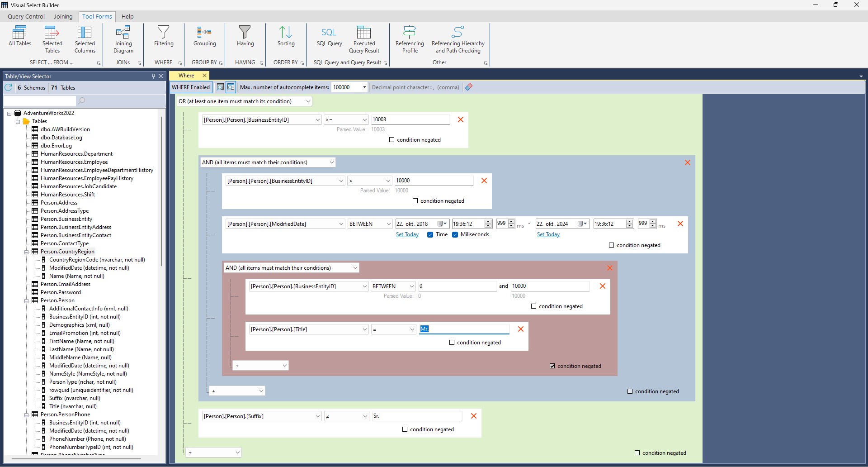Open the BETWEEN operator dropdown for ModifiedDate
Screen dimensions: 868x467
point(370,224)
